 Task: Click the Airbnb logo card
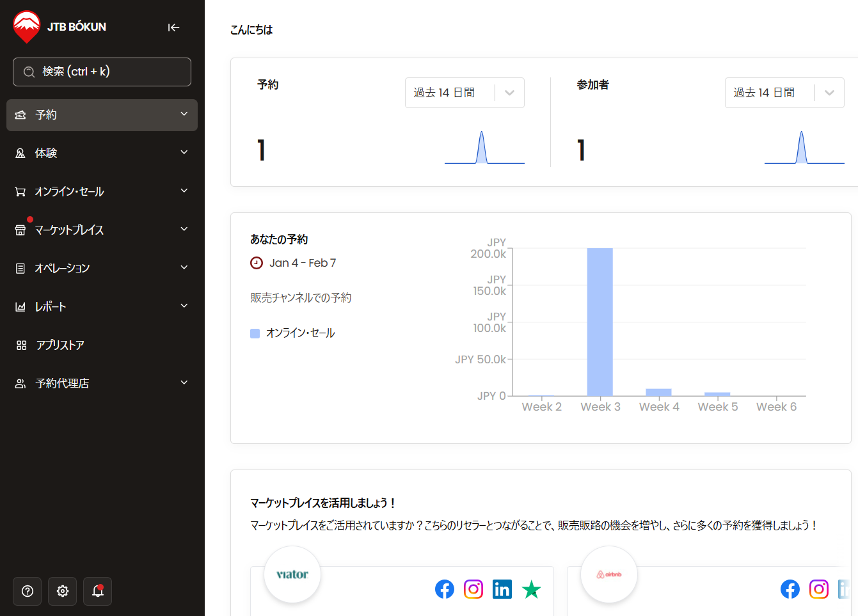coord(608,574)
